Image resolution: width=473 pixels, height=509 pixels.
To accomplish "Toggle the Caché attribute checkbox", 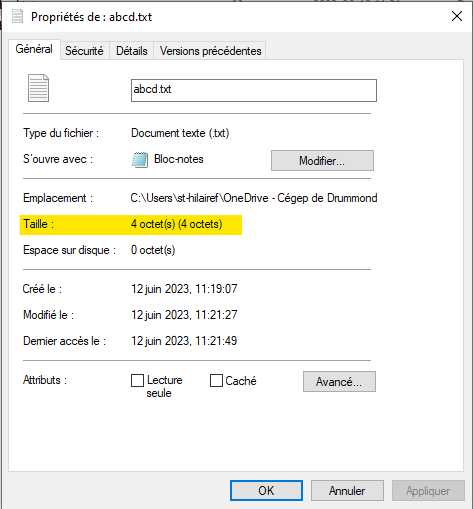I will [x=216, y=380].
